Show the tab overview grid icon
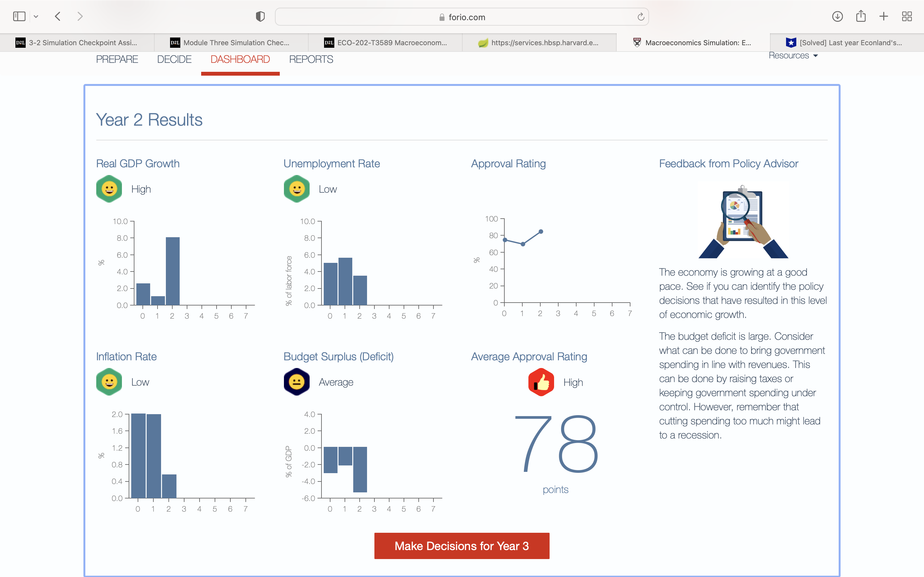 pyautogui.click(x=907, y=16)
